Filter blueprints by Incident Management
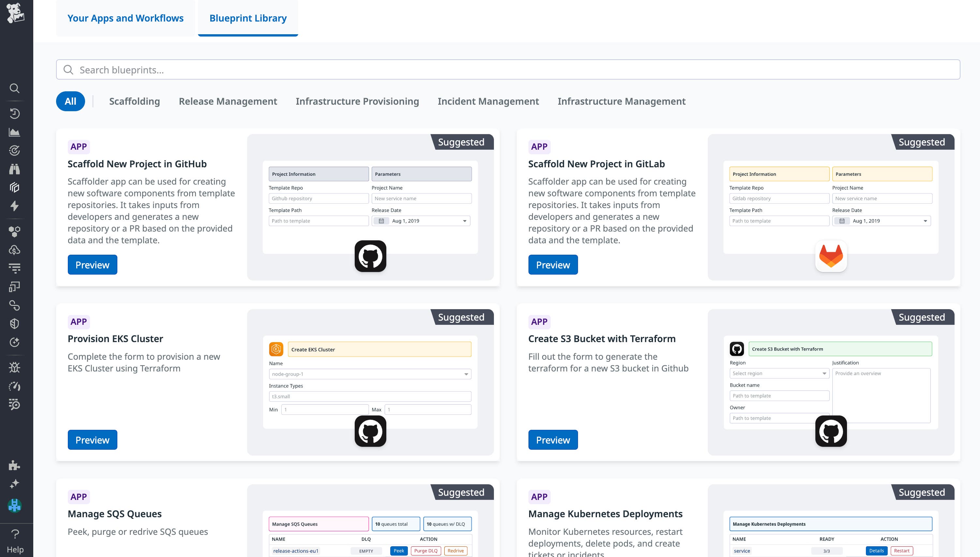The image size is (980, 557). click(x=488, y=101)
